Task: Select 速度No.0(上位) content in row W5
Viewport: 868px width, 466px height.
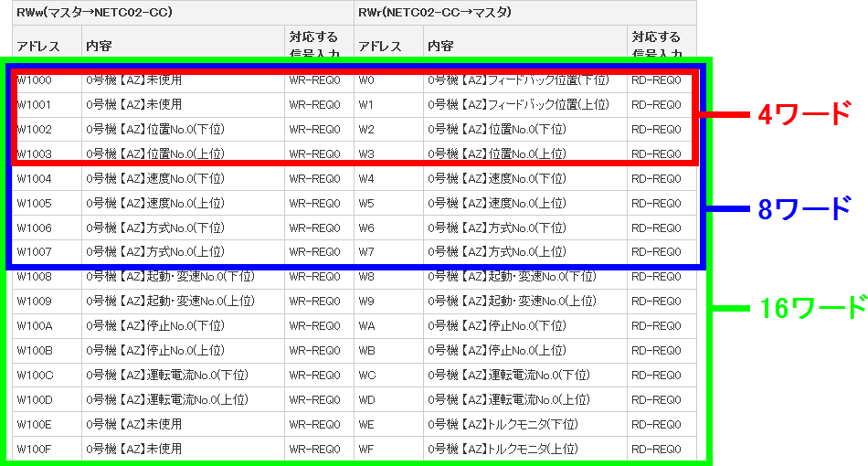Action: pos(524,203)
